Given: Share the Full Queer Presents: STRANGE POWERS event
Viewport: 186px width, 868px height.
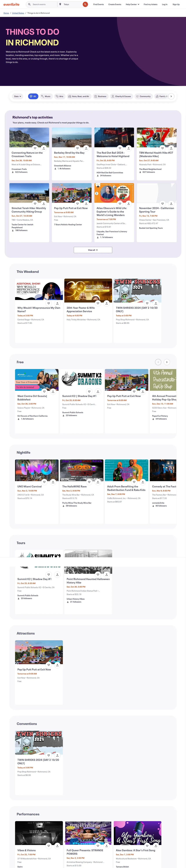Looking at the screenshot, I should 107,845.
